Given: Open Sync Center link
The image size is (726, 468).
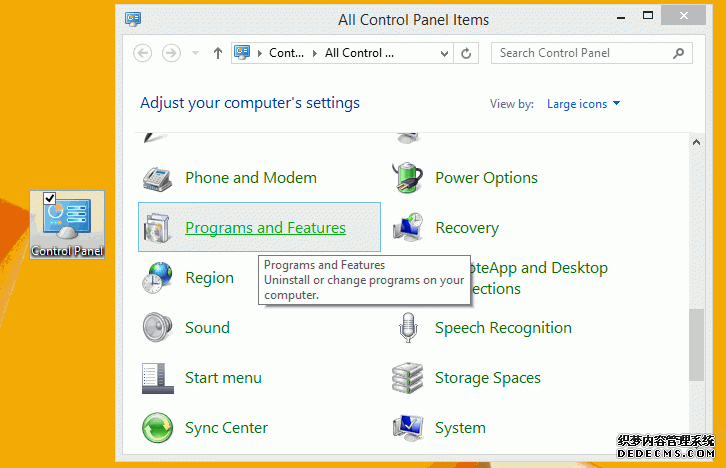Looking at the screenshot, I should click(x=226, y=428).
